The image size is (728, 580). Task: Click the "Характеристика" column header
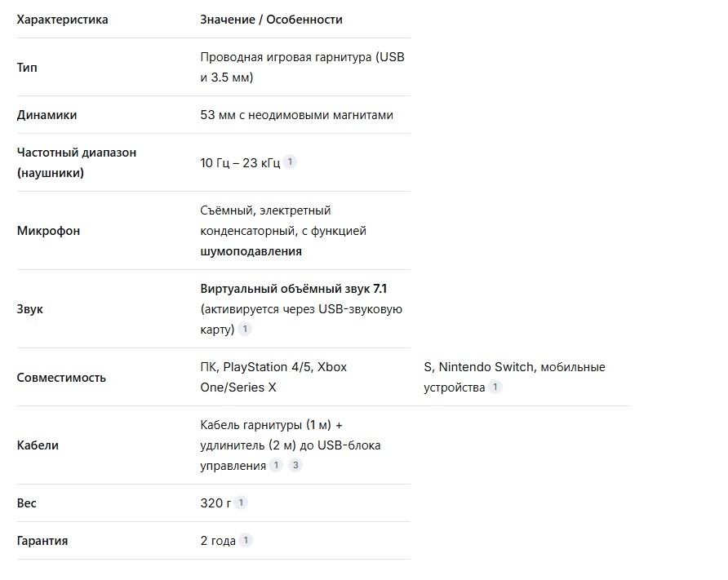point(62,19)
